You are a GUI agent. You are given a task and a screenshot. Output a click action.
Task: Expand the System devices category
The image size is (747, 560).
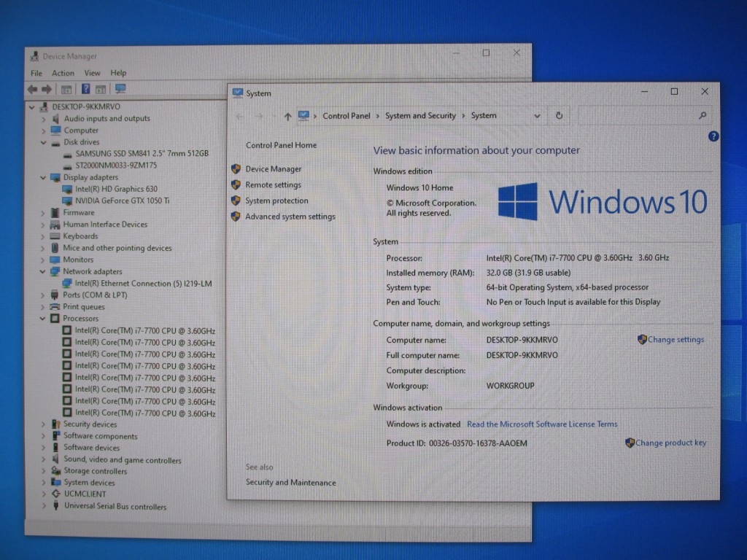(x=43, y=483)
